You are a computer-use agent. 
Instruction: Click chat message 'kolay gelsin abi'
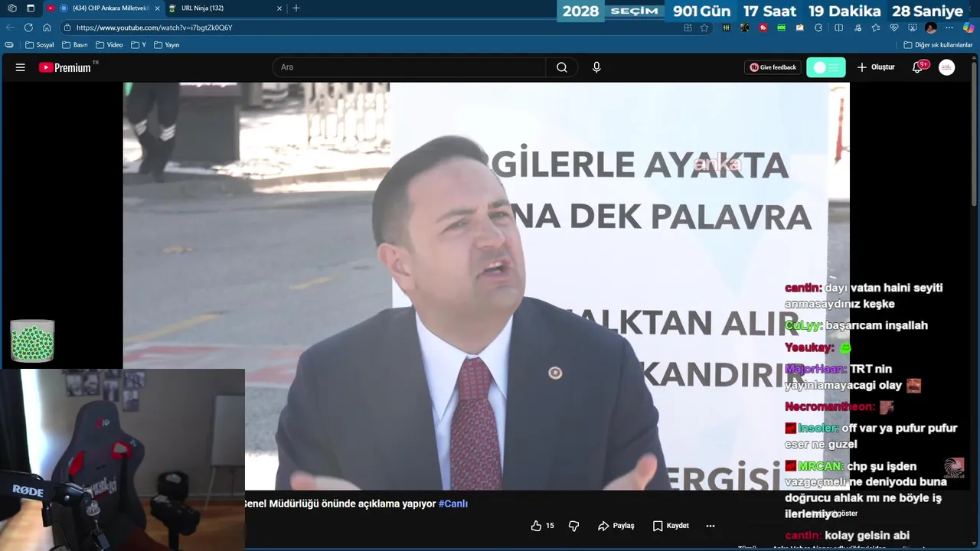(867, 536)
